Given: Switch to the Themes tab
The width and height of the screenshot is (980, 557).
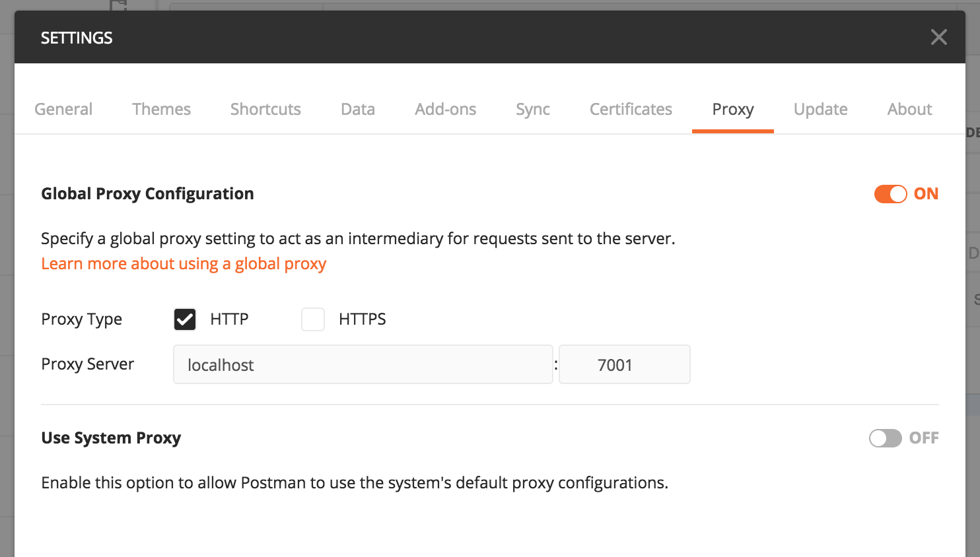Looking at the screenshot, I should pyautogui.click(x=161, y=109).
